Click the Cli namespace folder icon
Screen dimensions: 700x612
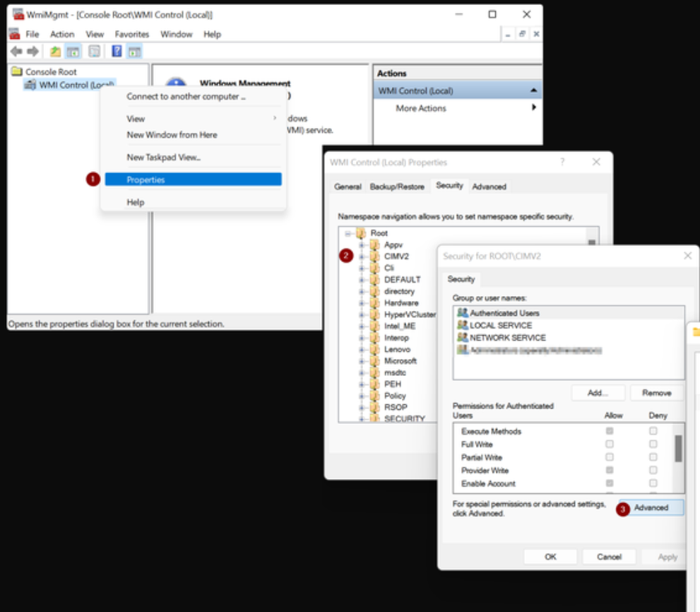[x=375, y=268]
